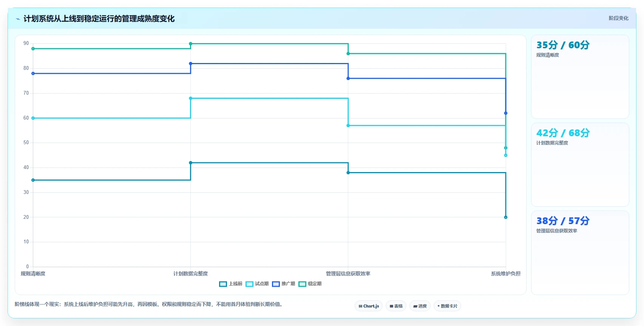Click 推广期 point at 系统维护负担 (62)
The width and height of the screenshot is (644, 326).
click(x=506, y=113)
